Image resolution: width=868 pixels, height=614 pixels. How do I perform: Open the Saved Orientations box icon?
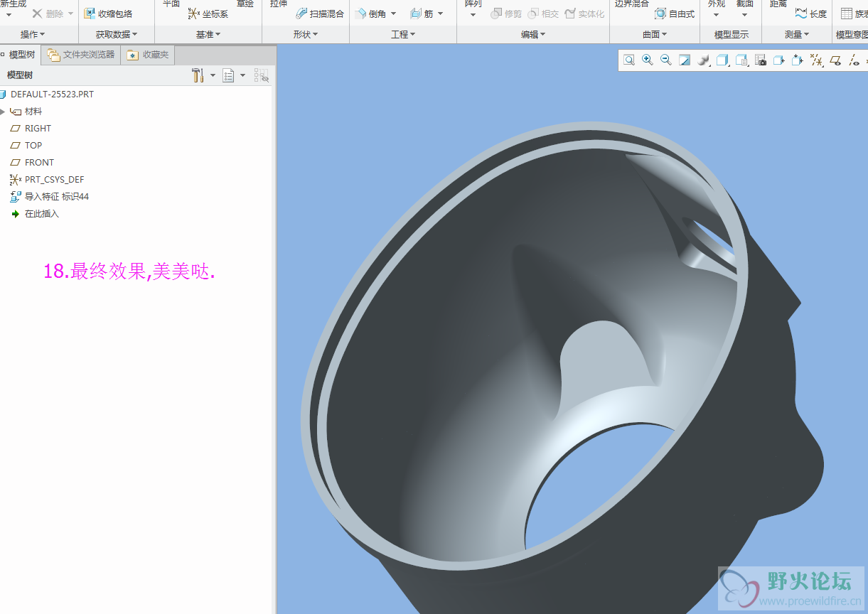[x=722, y=60]
